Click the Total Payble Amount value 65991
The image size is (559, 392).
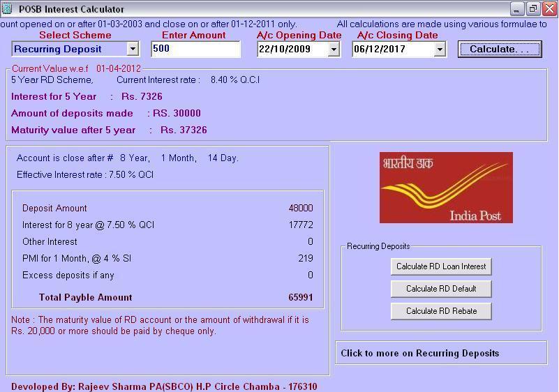(x=301, y=298)
